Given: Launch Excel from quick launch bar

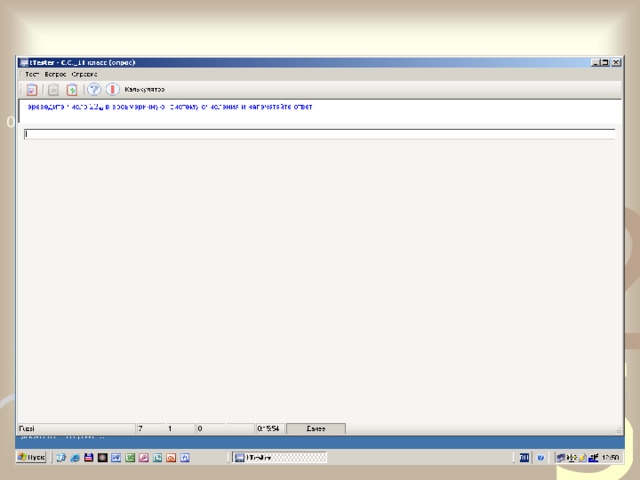Looking at the screenshot, I should click(x=130, y=458).
